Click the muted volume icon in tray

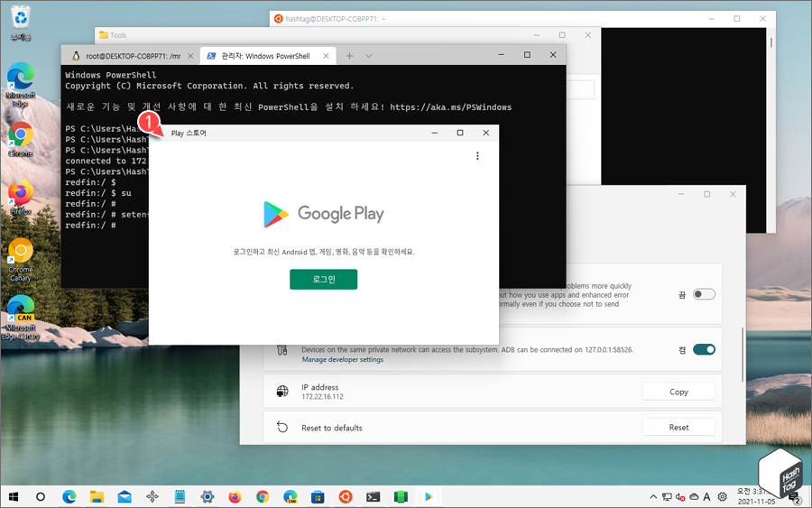click(680, 497)
